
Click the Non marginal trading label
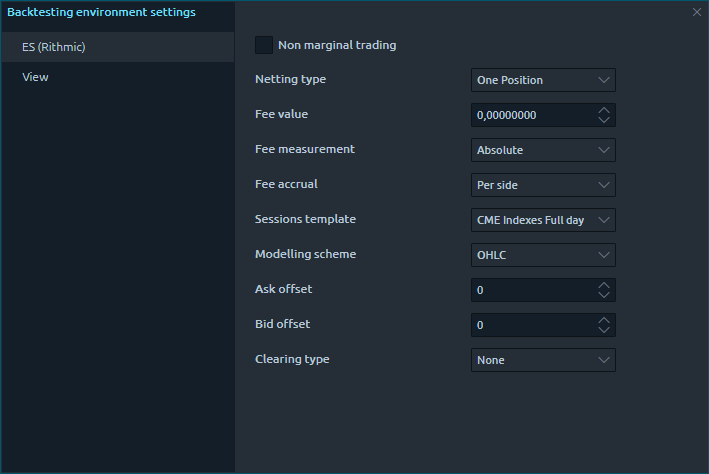337,45
